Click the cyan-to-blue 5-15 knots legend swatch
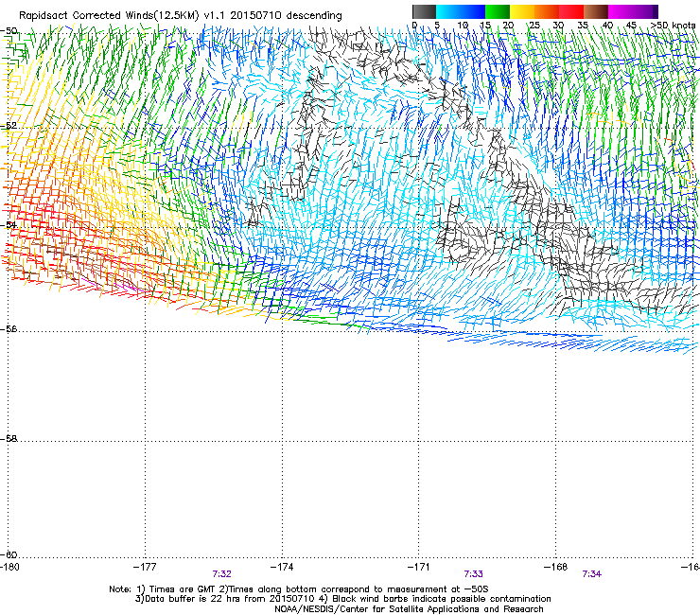The image size is (700, 615). 461,11
